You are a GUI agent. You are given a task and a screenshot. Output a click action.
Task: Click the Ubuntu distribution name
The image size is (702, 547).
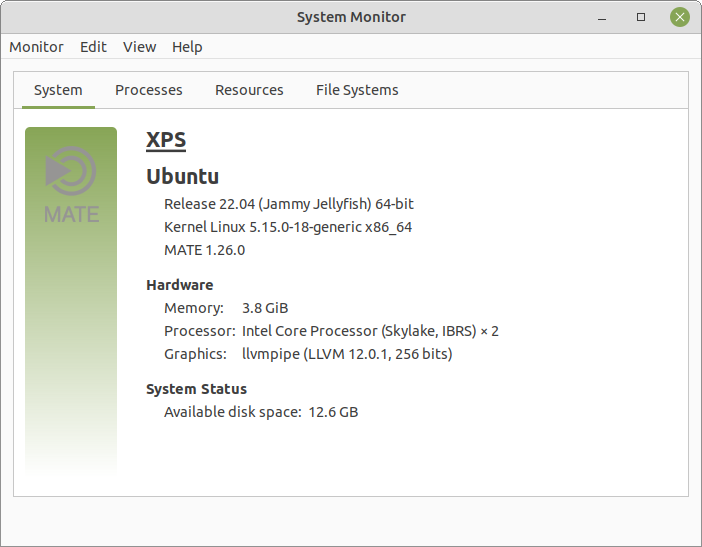[183, 176]
